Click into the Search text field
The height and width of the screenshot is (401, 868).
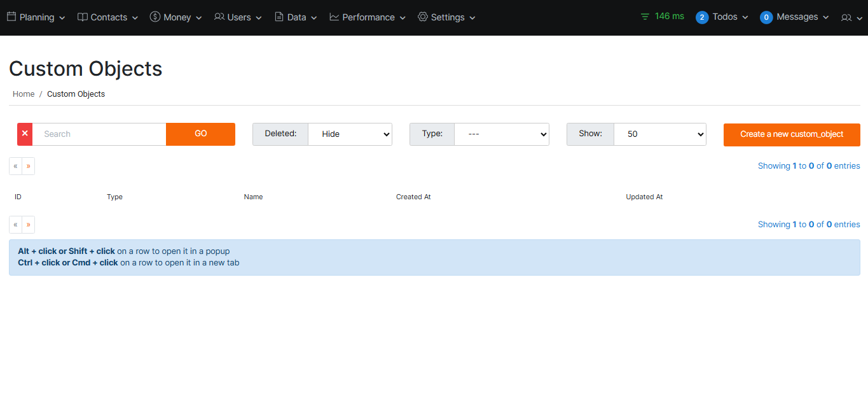click(x=99, y=134)
